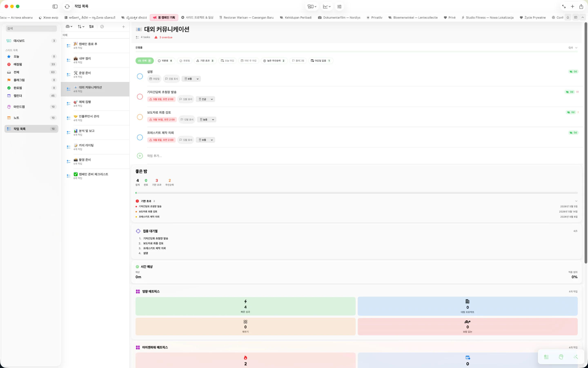Open 캘린더 in the sidebar
Viewport: 588px width, 368px height.
pyautogui.click(x=31, y=96)
